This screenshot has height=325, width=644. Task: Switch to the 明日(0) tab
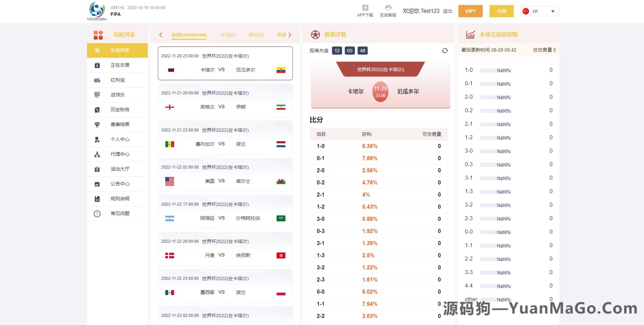[x=256, y=35]
